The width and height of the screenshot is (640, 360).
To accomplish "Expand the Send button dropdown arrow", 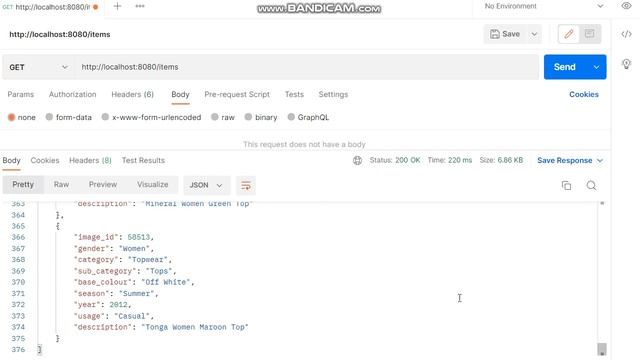I will click(596, 67).
